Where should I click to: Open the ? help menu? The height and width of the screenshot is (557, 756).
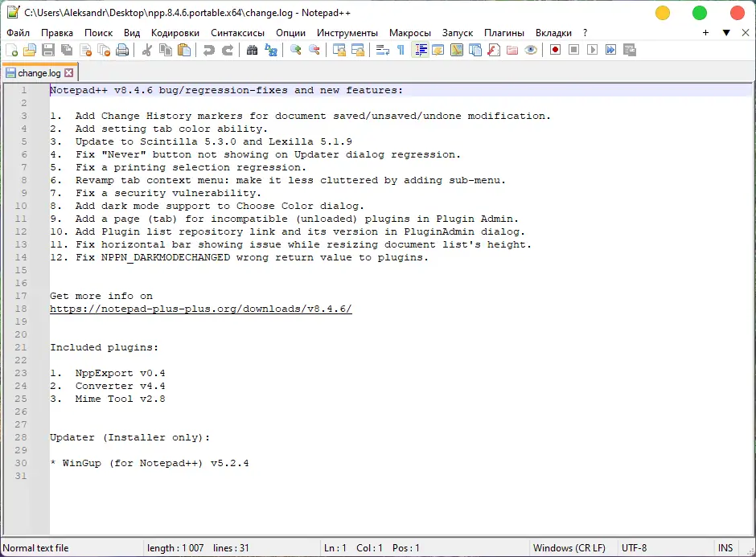pos(585,33)
